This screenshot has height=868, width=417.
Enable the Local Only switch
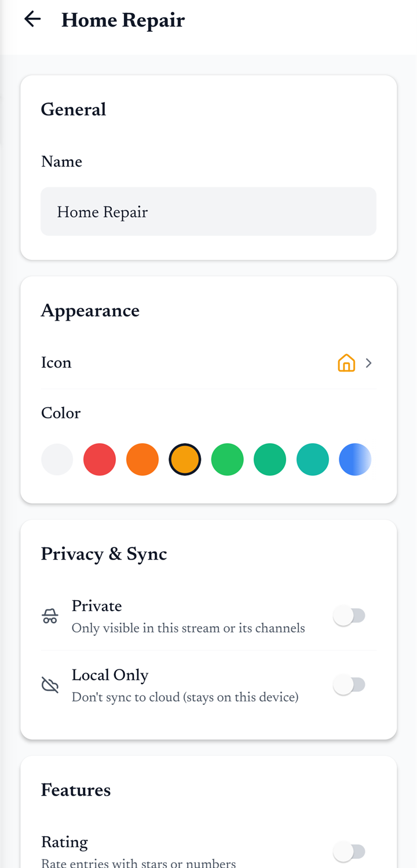[349, 685]
